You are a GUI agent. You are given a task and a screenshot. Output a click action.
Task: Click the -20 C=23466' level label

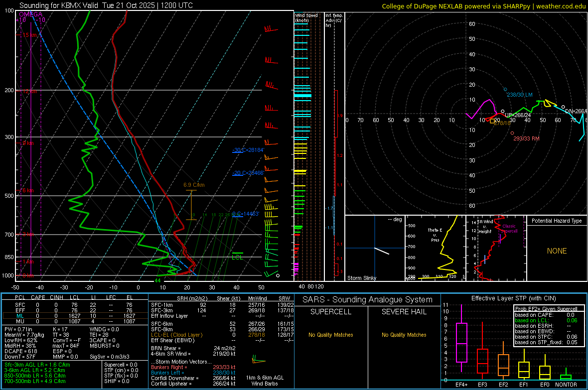coord(248,173)
